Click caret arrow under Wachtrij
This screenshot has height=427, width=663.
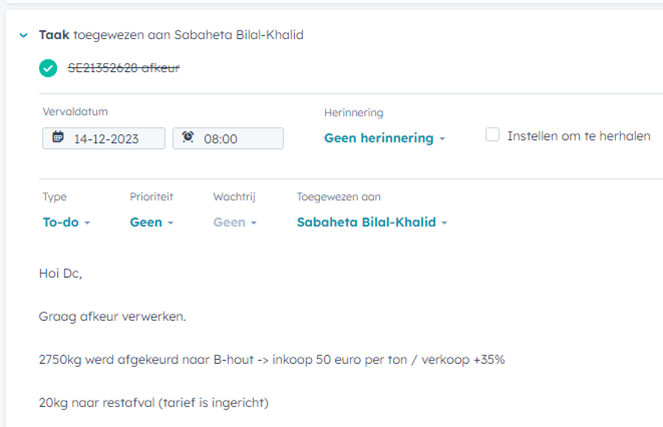point(254,223)
